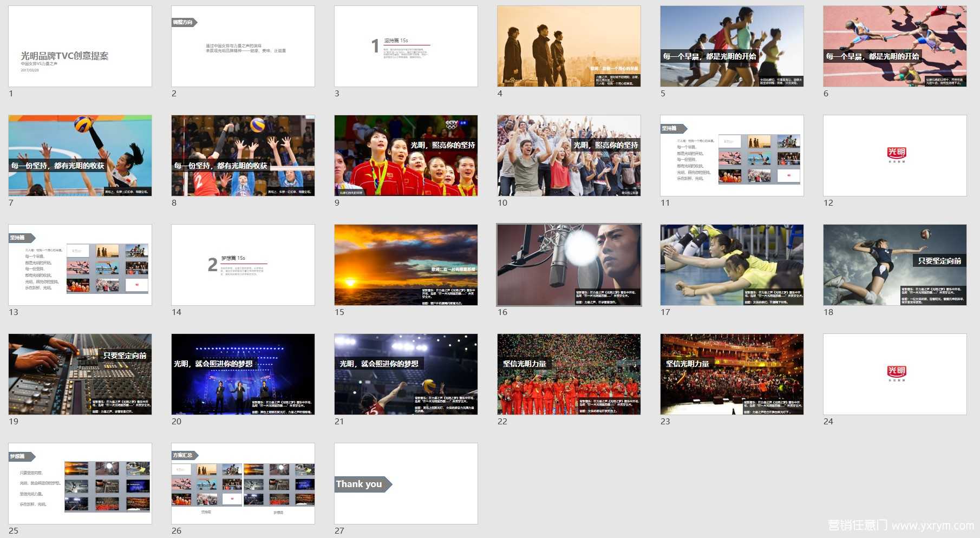980x538 pixels.
Task: Select slide 6 track sprinters thumbnail
Action: [895, 46]
